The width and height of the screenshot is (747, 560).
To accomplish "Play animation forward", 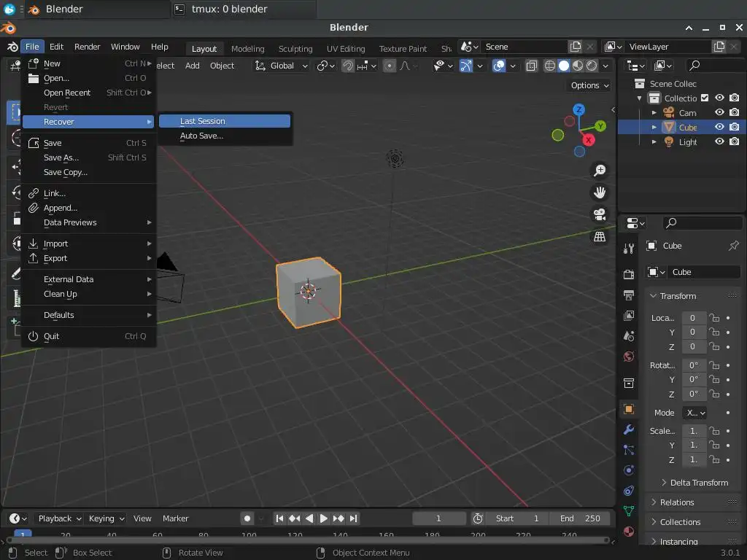I will click(323, 518).
